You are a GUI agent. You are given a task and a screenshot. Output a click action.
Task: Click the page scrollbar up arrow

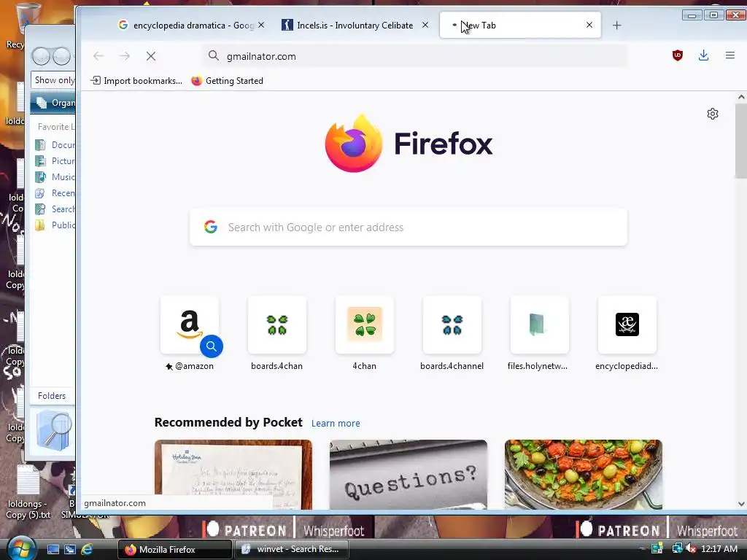coord(741,97)
